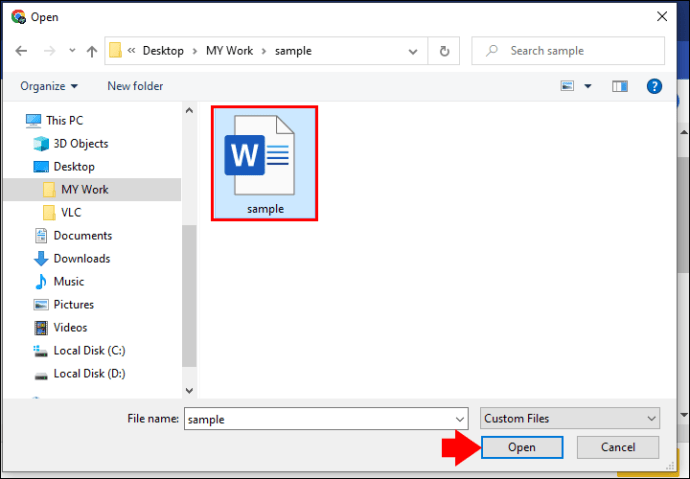
Task: Click the Search sample field
Action: click(568, 51)
